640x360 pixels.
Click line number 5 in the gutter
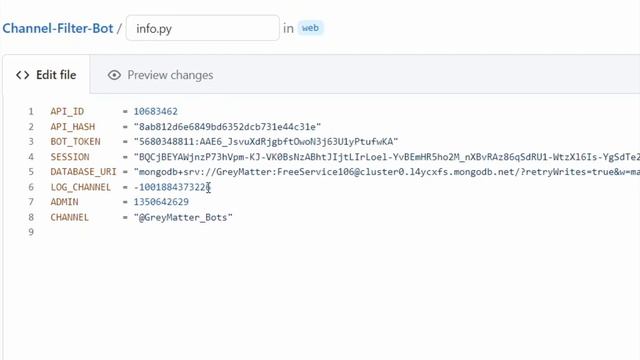point(31,172)
